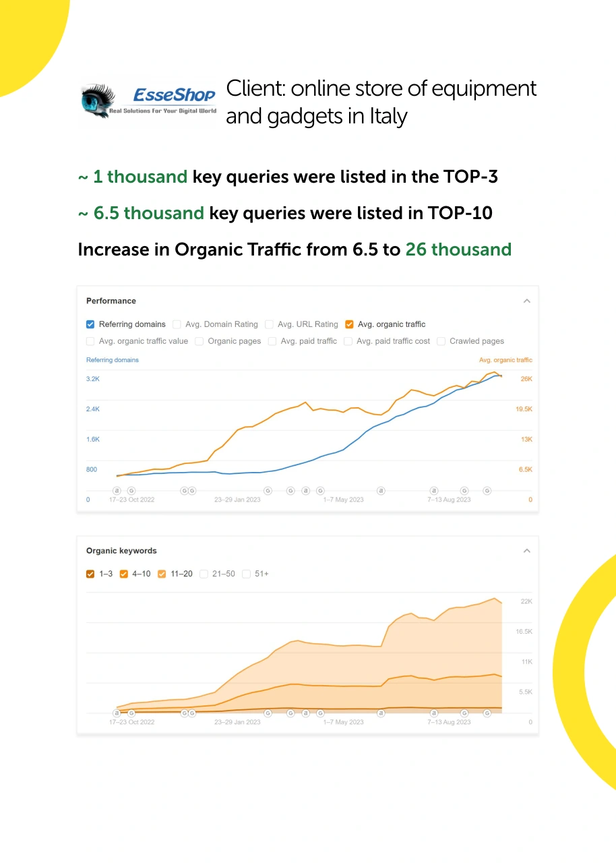Collapse the Performance panel chevron

527,301
